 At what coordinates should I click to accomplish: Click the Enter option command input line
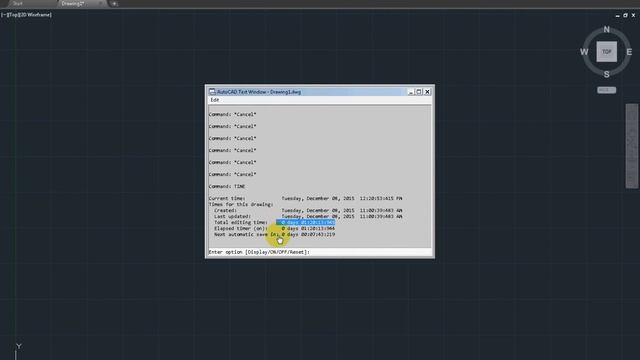320,252
